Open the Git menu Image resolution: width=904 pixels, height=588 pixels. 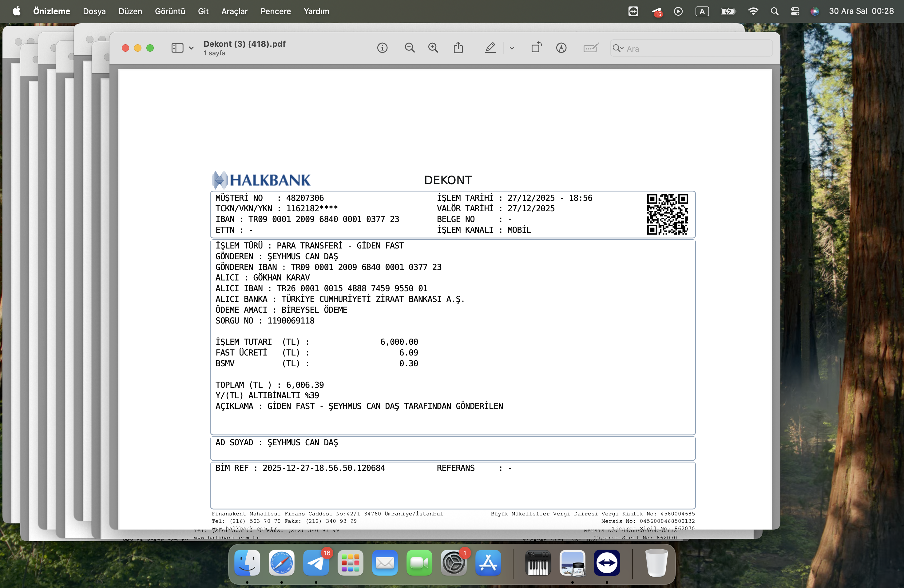[203, 11]
